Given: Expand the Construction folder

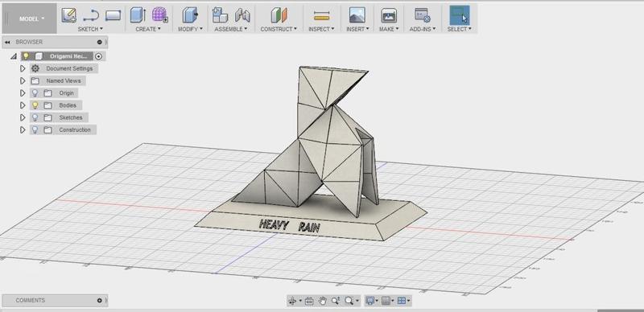Looking at the screenshot, I should 23,130.
